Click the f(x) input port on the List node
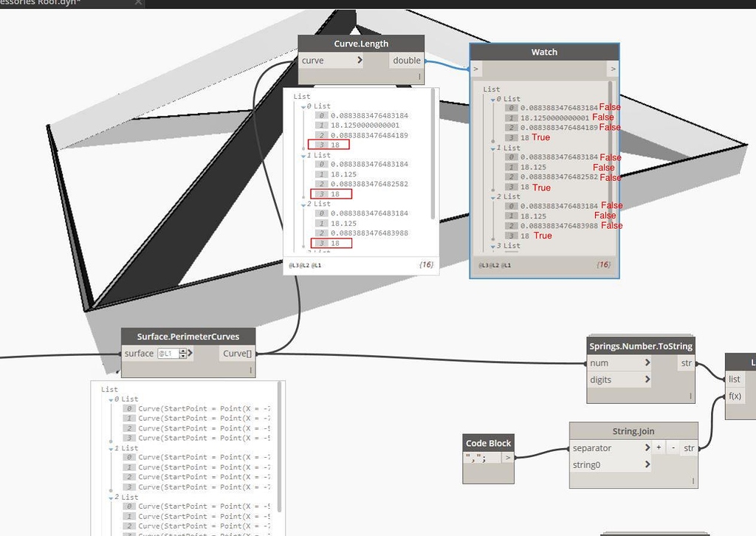Viewport: 756px width, 536px height. pos(735,396)
